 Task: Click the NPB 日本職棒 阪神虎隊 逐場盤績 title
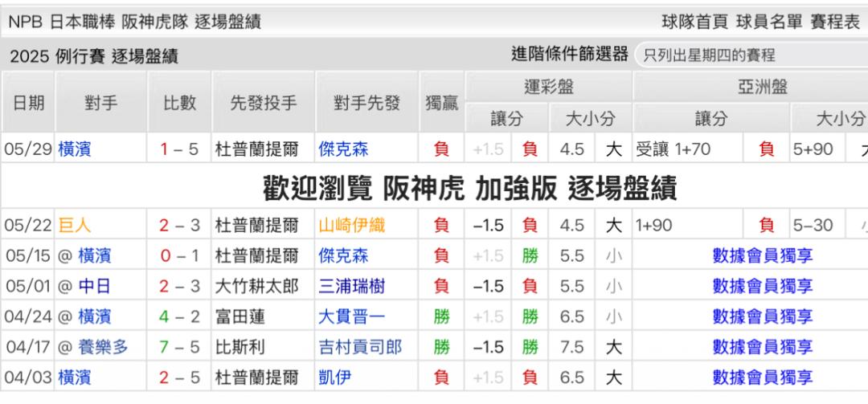134,22
